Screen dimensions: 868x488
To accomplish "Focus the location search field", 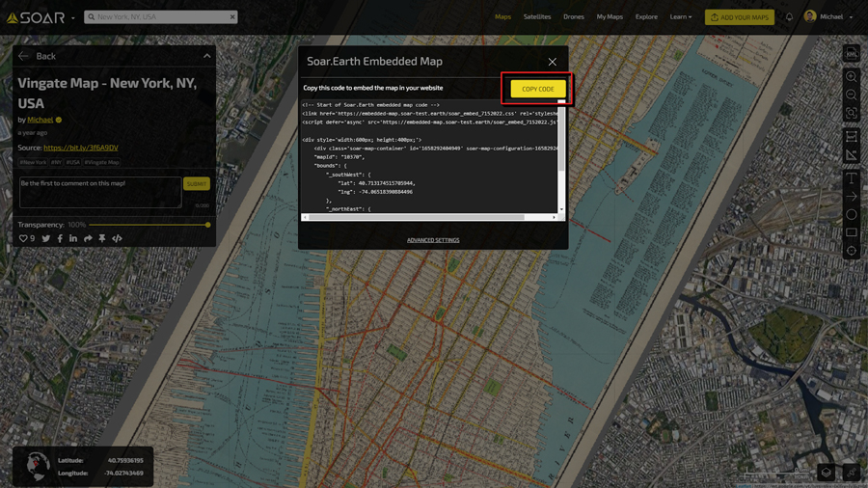I will tap(160, 17).
